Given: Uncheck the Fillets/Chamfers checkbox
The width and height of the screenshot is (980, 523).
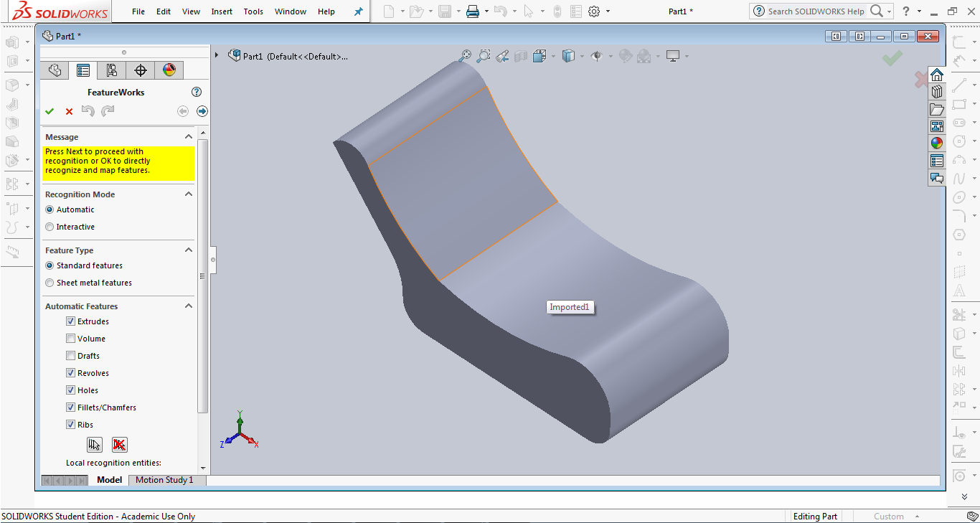Looking at the screenshot, I should pos(70,407).
